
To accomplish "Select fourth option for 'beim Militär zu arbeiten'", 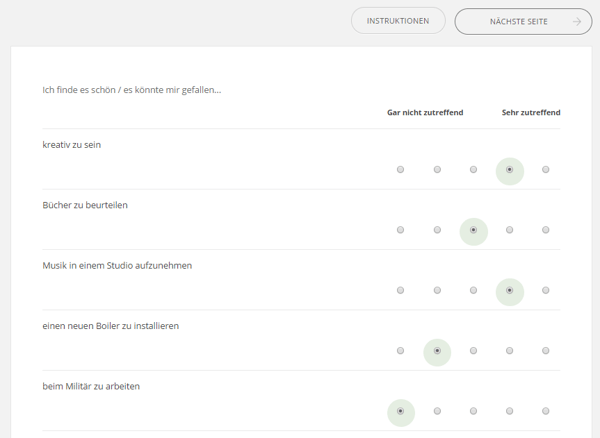I will 509,411.
